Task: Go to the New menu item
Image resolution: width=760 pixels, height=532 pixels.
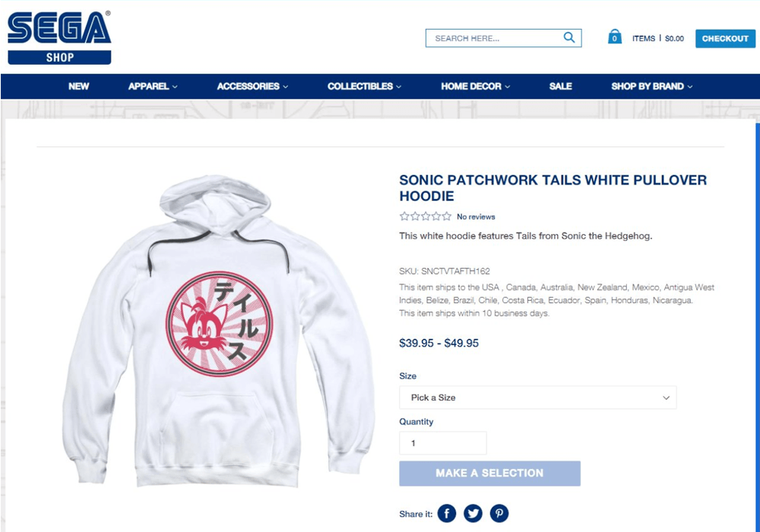Action: [x=79, y=87]
